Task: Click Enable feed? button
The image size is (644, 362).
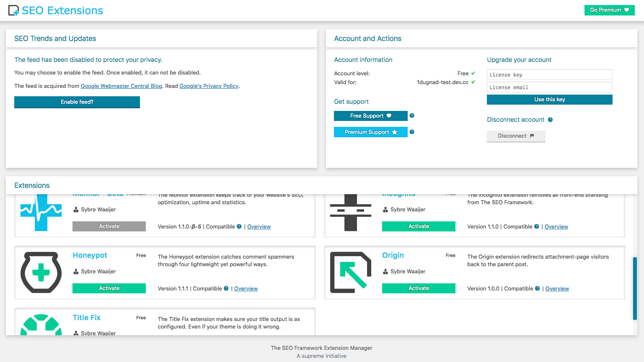Action: click(x=77, y=102)
